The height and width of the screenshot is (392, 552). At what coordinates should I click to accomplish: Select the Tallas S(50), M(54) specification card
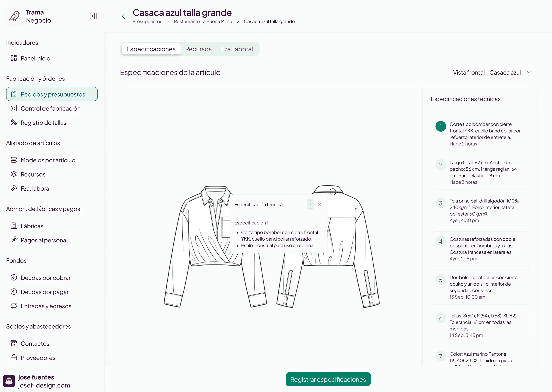point(480,325)
